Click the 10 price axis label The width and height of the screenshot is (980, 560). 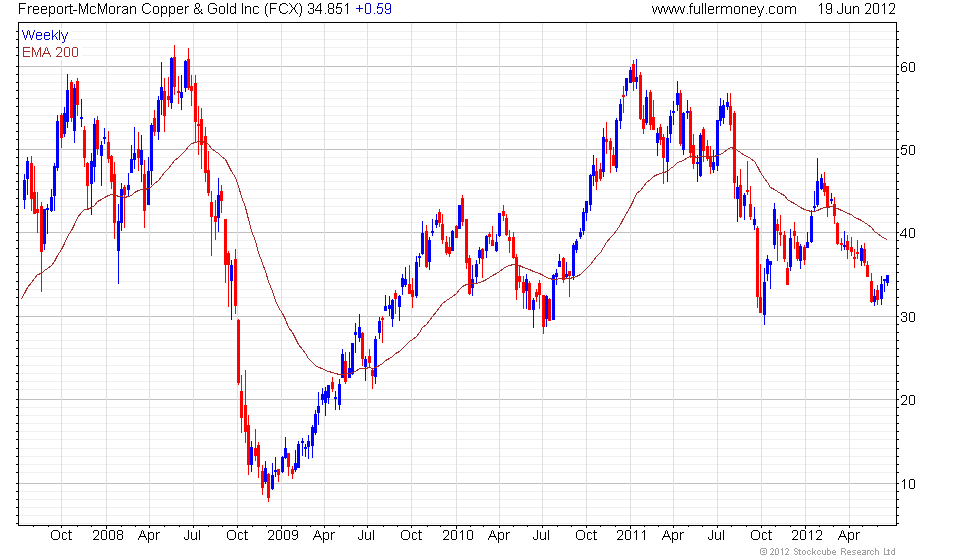pos(908,484)
